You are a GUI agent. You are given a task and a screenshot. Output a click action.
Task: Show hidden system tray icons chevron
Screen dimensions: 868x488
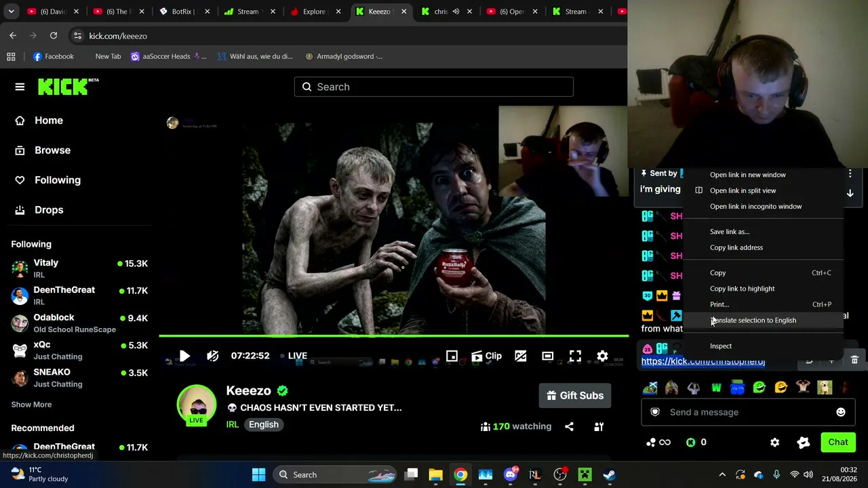[x=722, y=474]
